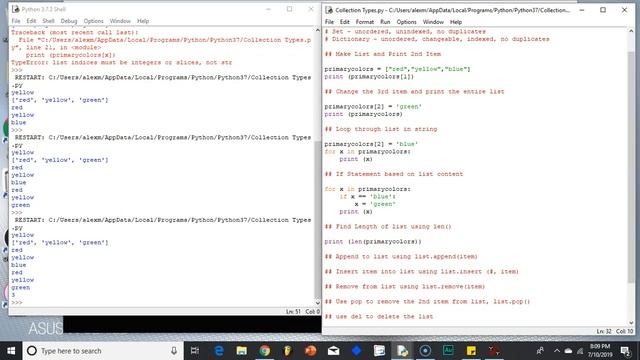Click the '## Loop through list in string' comment

coord(381,129)
